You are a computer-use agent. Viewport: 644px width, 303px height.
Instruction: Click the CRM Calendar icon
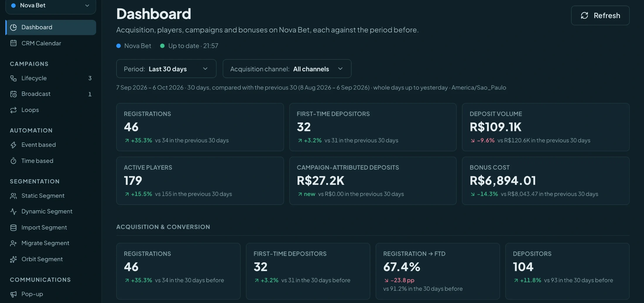tap(13, 43)
